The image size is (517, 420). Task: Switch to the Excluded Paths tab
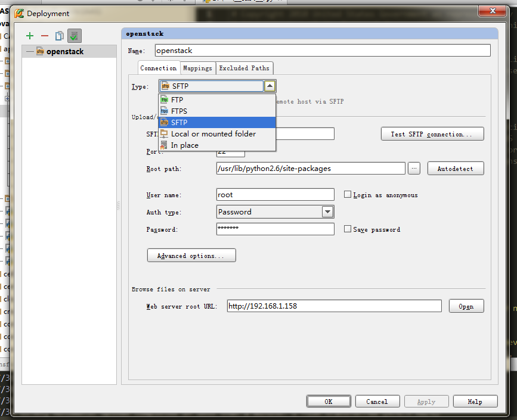tap(244, 68)
